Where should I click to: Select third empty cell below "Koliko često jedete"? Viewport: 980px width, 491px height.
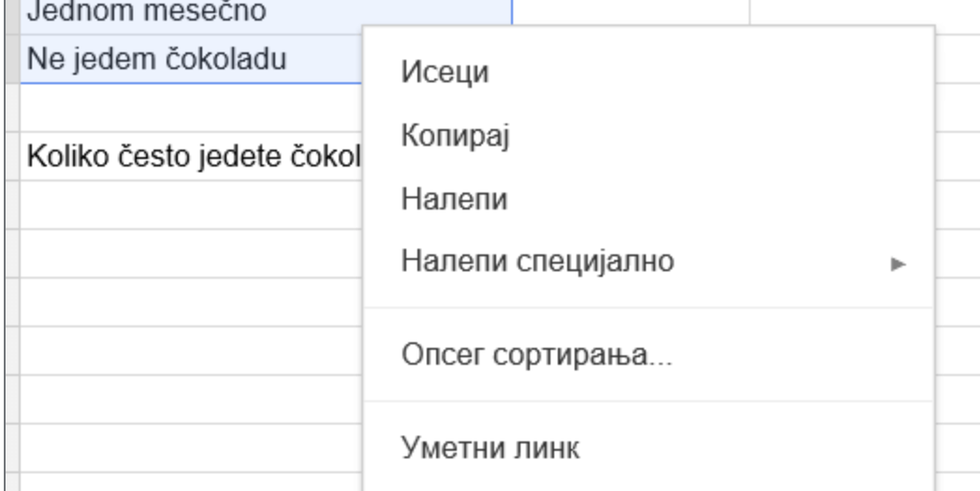[x=187, y=301]
